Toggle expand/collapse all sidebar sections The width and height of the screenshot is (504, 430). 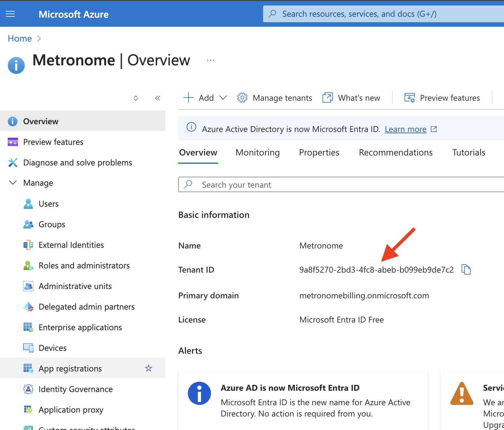coord(136,98)
